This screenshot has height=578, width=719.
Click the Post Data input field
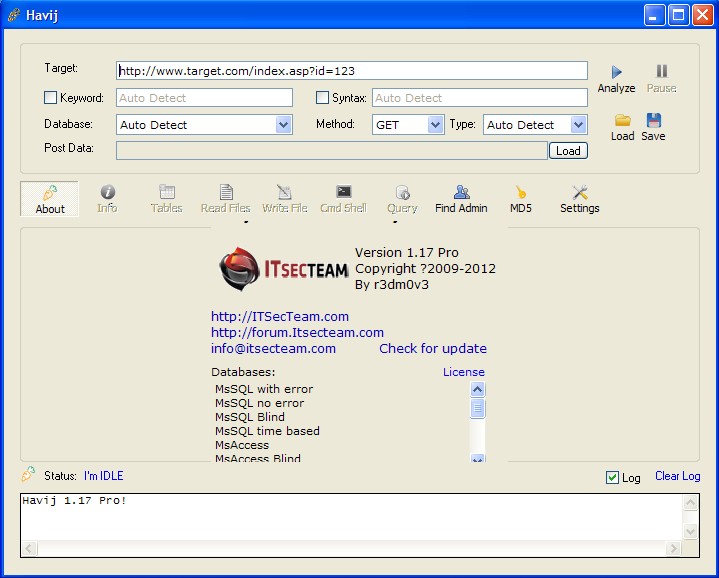(x=332, y=151)
